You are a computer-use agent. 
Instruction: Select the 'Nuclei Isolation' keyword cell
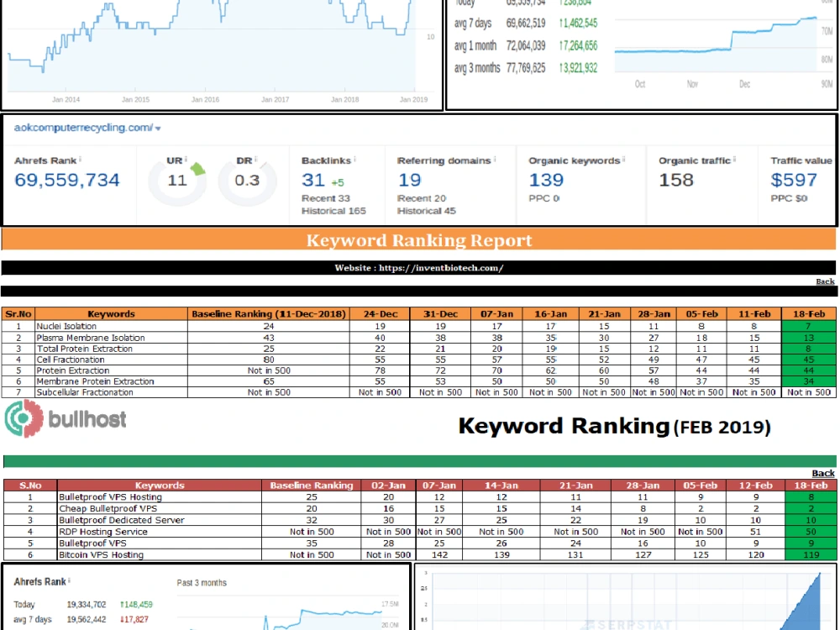coord(112,326)
